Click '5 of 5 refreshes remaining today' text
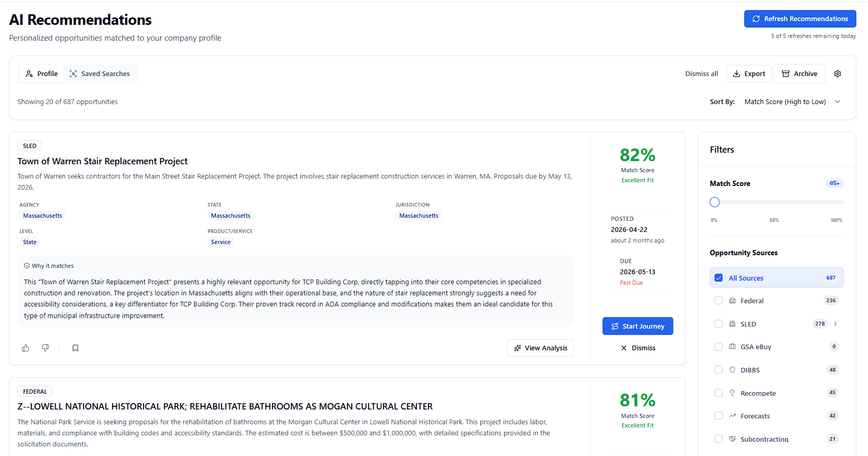The height and width of the screenshot is (456, 868). click(813, 36)
